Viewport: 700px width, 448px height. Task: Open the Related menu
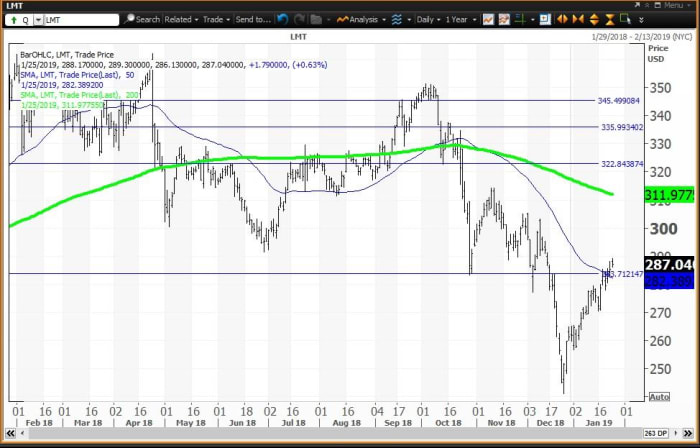[x=181, y=20]
